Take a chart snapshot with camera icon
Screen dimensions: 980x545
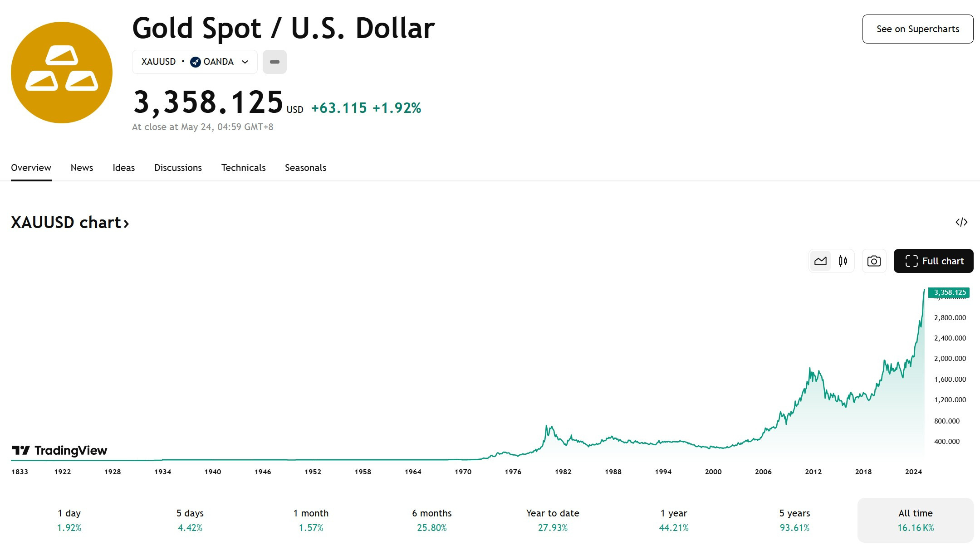click(x=874, y=261)
